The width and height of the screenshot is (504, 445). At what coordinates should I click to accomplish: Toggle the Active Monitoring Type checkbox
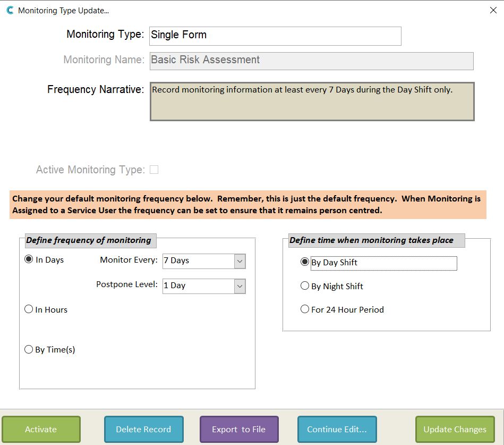[x=155, y=170]
